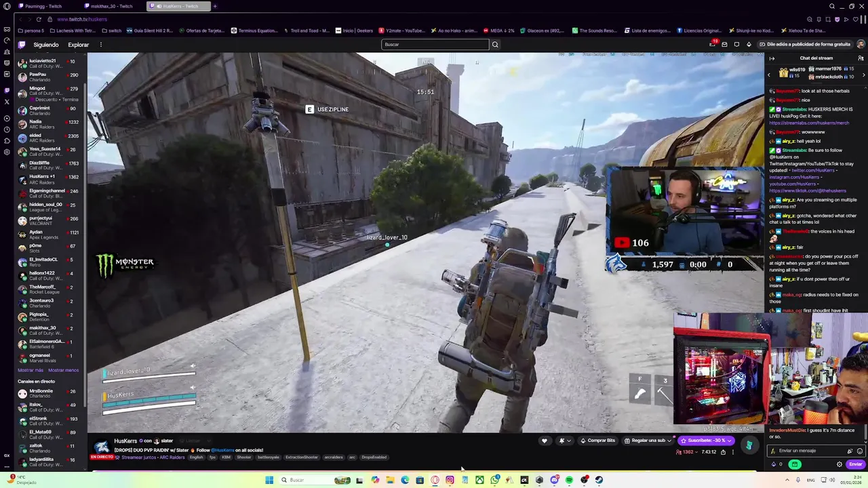
Task: Open notifications inbox with red badge
Action: click(711, 44)
